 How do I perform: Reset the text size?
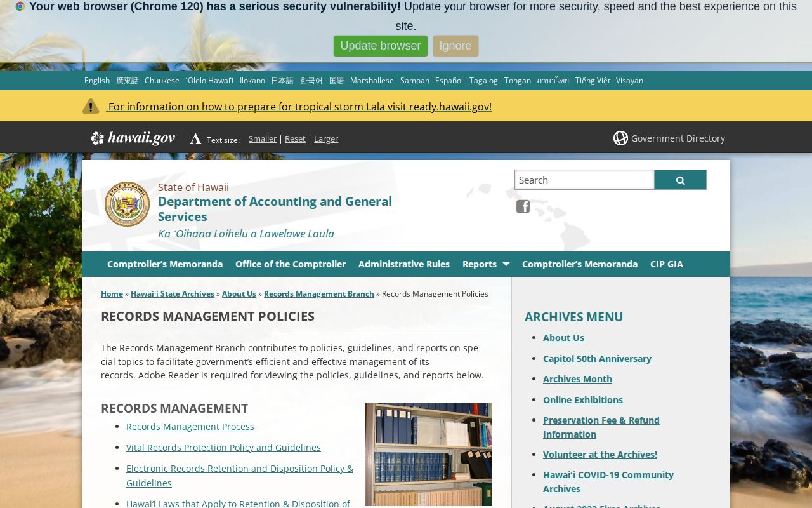pos(295,138)
